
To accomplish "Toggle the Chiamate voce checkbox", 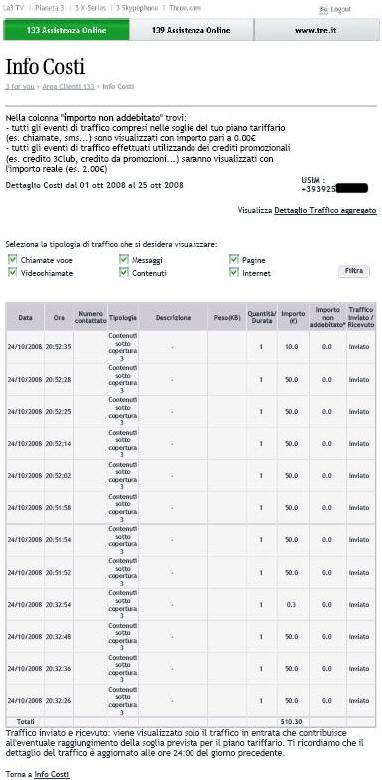I will point(13,259).
